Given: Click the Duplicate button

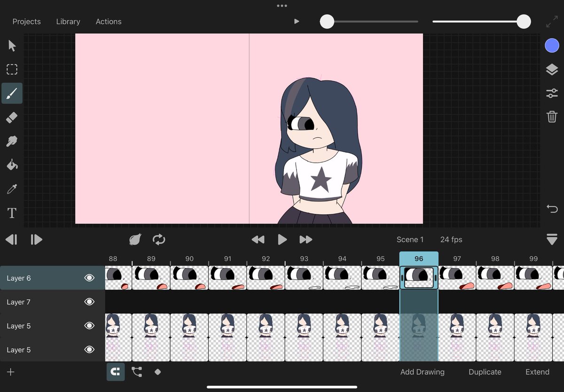Looking at the screenshot, I should coord(485,372).
